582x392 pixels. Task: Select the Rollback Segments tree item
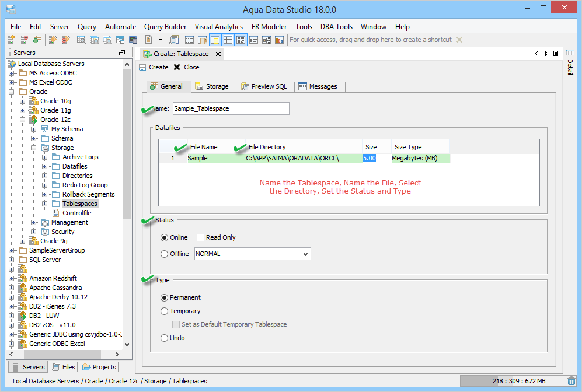pos(88,194)
